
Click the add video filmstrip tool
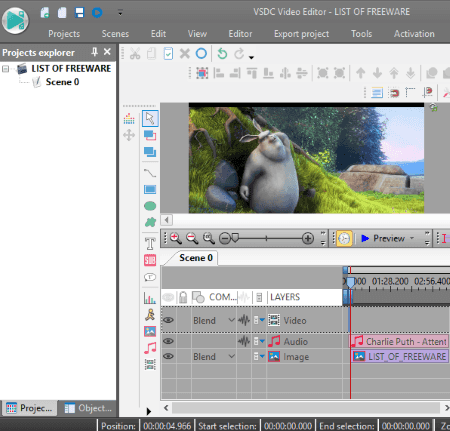pyautogui.click(x=150, y=365)
